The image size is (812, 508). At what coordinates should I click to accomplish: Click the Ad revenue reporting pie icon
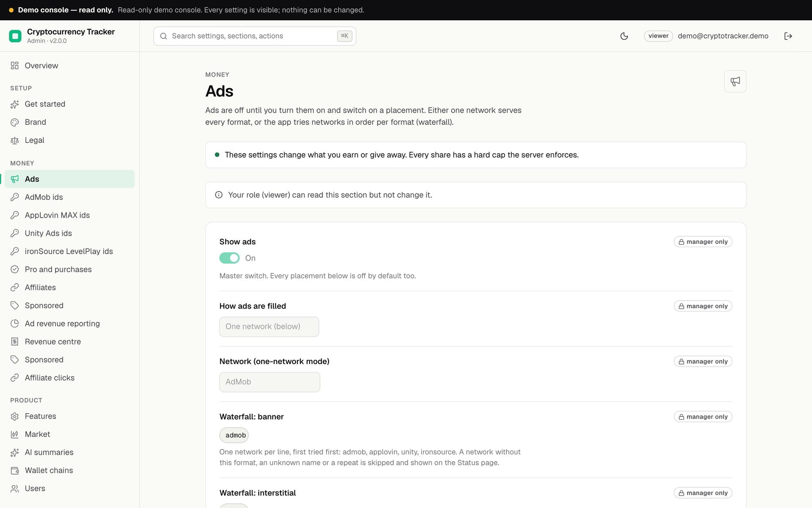[15, 323]
